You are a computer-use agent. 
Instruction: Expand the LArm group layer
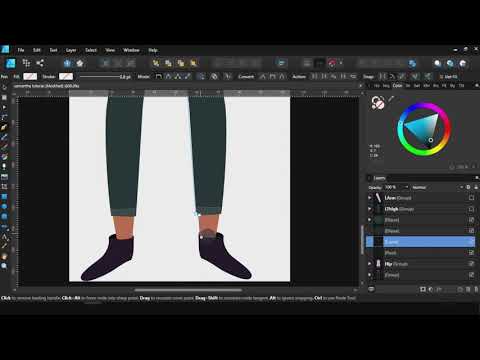click(x=369, y=198)
